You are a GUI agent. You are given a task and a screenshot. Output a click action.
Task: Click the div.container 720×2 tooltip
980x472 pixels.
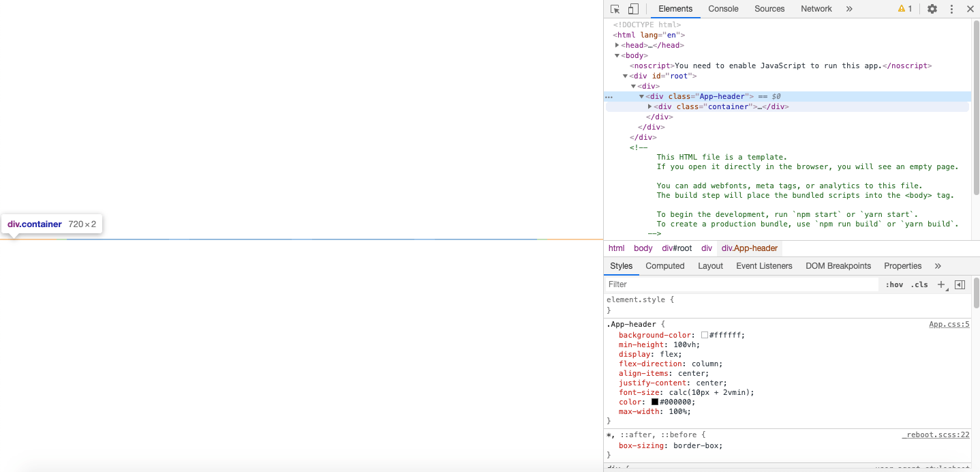[52, 224]
